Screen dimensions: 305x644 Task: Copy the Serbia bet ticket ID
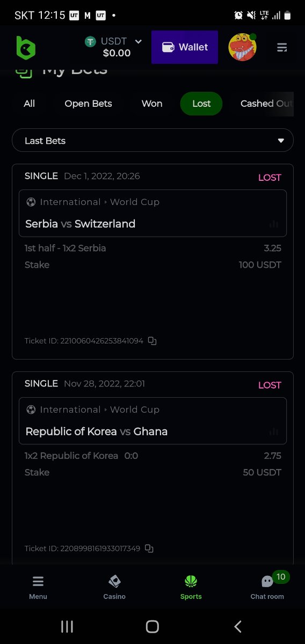pyautogui.click(x=152, y=341)
